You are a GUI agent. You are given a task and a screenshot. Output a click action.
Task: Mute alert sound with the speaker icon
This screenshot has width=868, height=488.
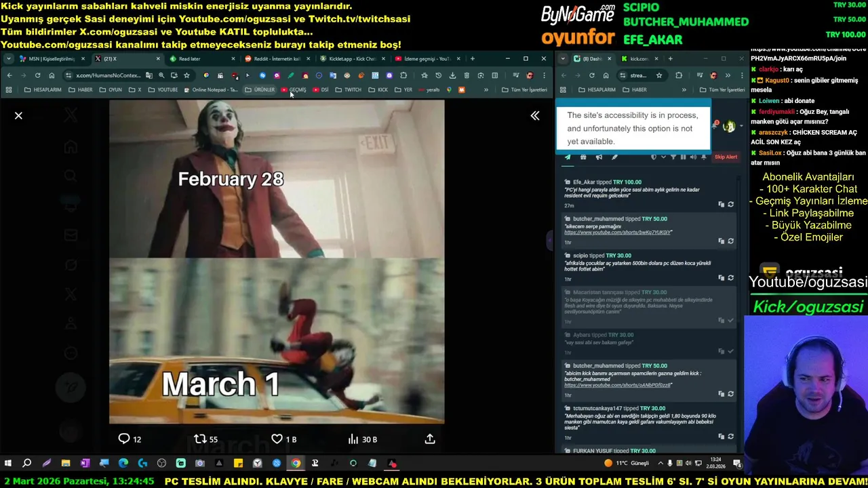[692, 157]
